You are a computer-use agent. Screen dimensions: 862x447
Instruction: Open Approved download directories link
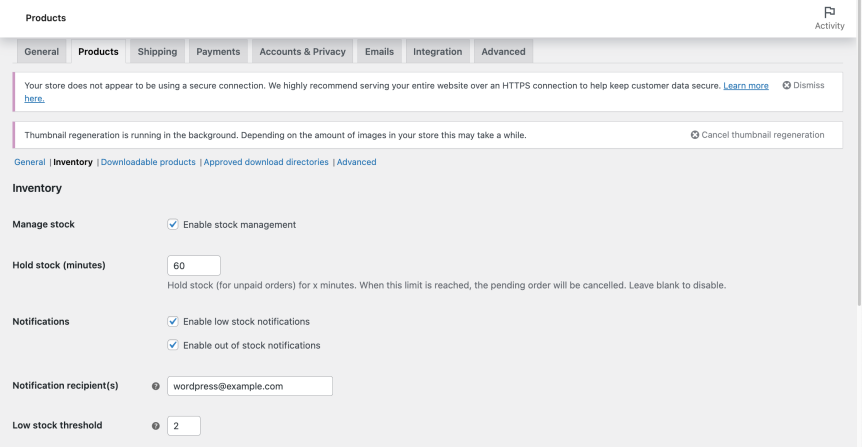[266, 162]
